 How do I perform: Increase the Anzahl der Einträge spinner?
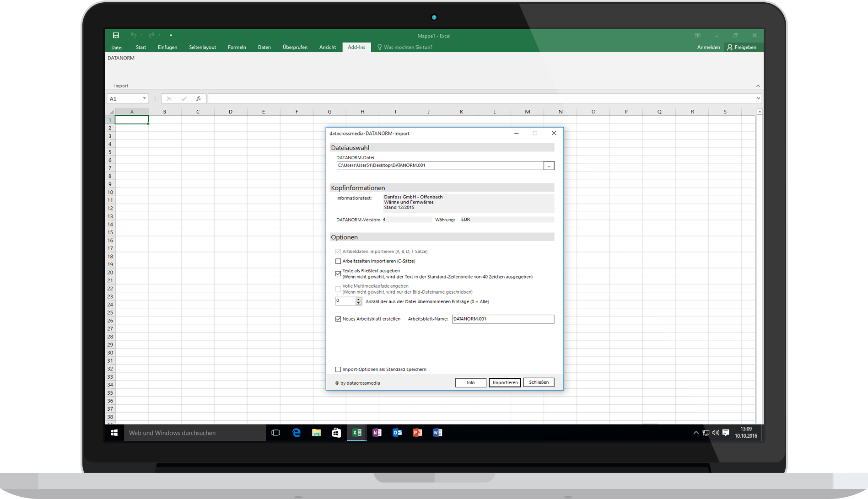coord(359,299)
